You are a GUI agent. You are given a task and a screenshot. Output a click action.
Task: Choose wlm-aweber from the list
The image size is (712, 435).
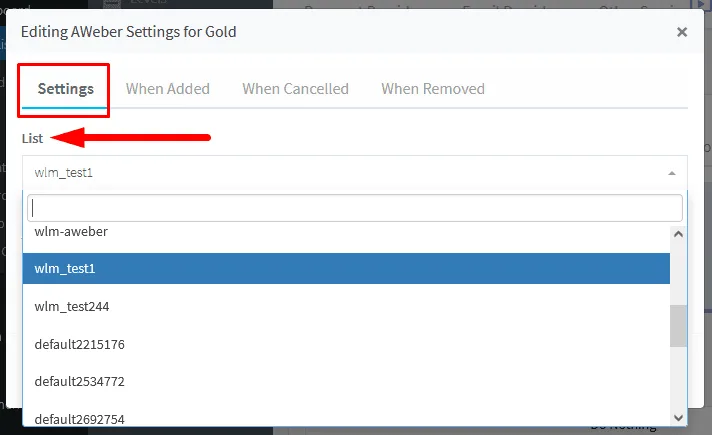(x=346, y=232)
